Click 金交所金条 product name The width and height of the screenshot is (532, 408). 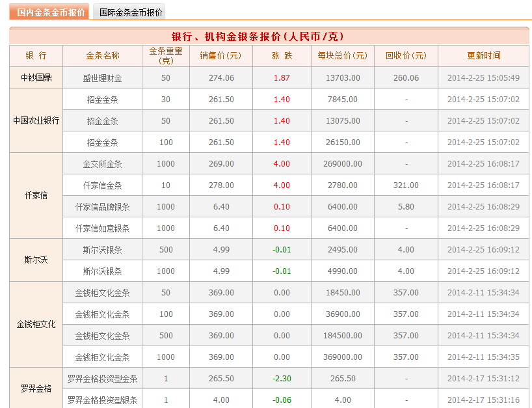(x=103, y=164)
